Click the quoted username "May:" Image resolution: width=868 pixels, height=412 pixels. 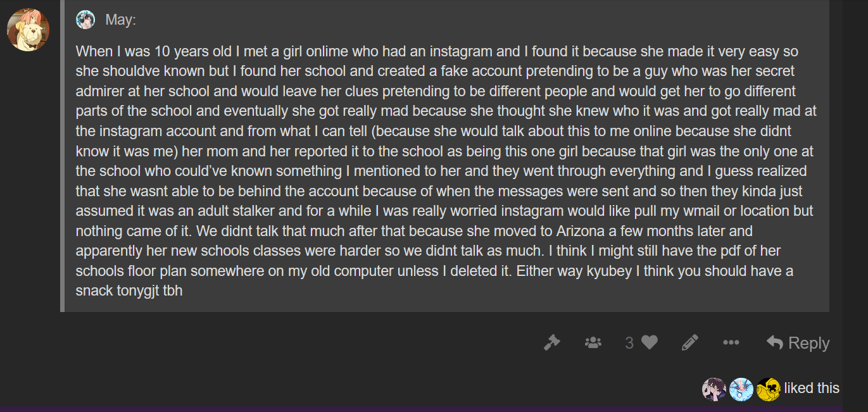(120, 20)
